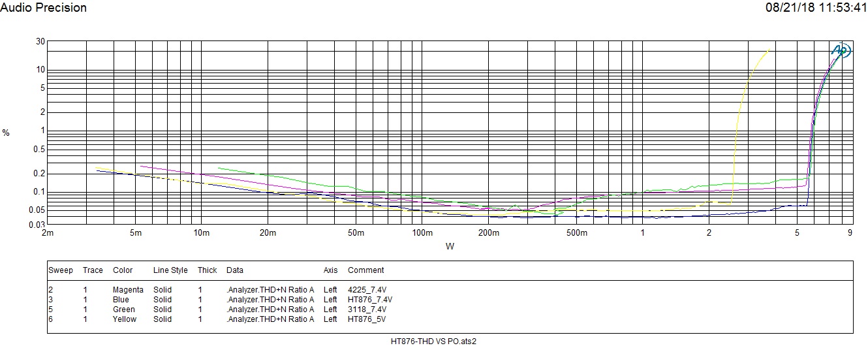Screen dimensions: 868x350
Task: Click the Thick column header in legend
Action: click(207, 270)
